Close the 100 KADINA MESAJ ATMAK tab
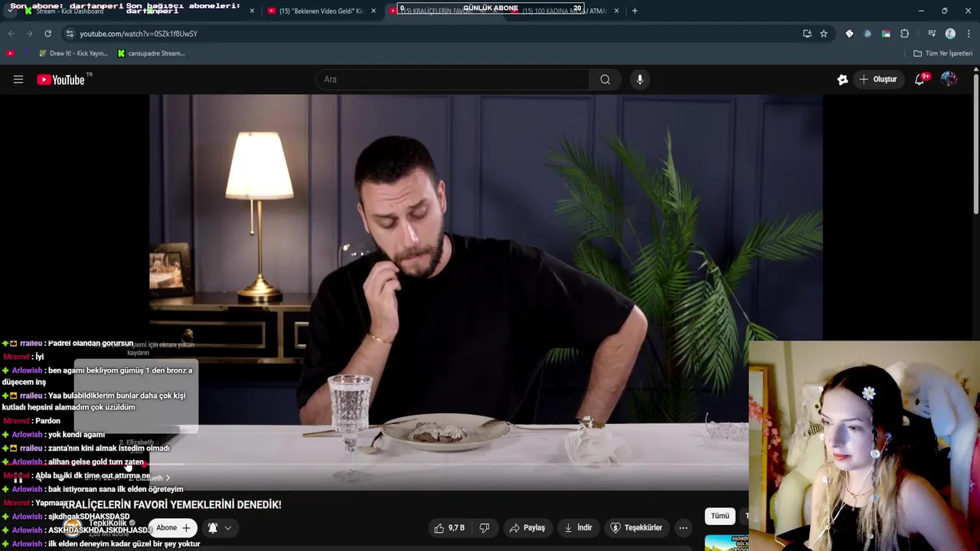 tap(616, 11)
